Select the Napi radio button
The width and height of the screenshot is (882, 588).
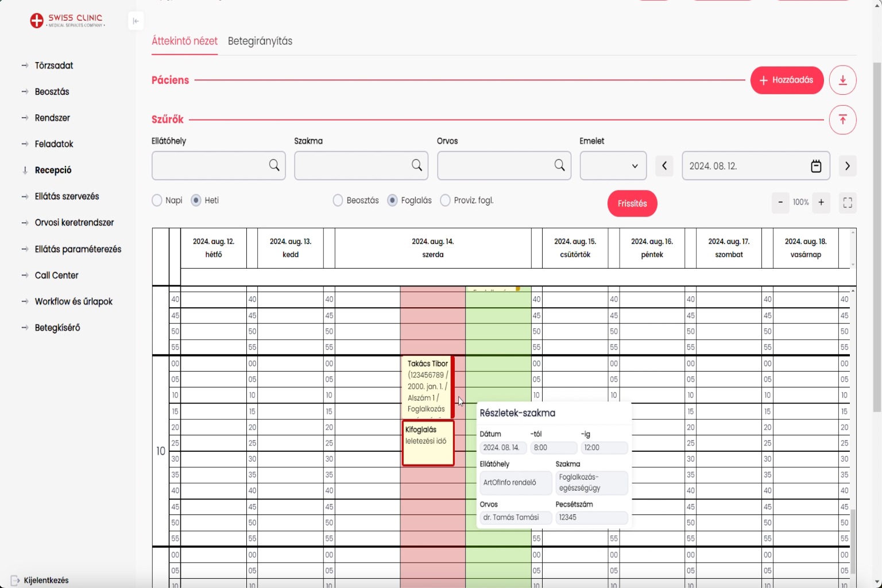(x=157, y=200)
